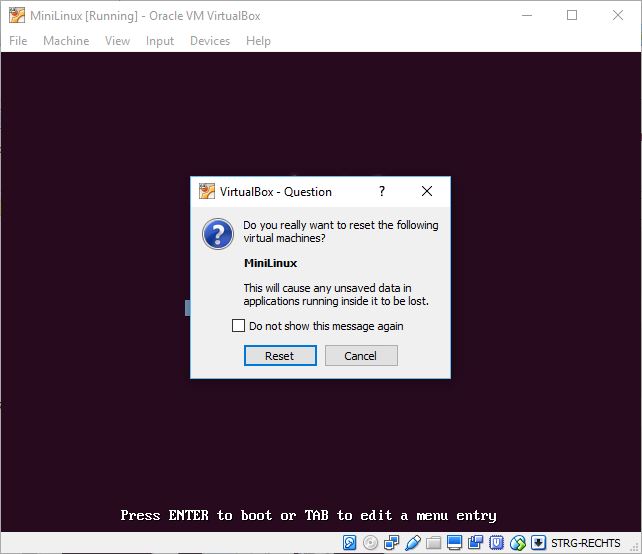Confirm with the Reset button
Image resolution: width=642 pixels, height=554 pixels.
click(280, 355)
